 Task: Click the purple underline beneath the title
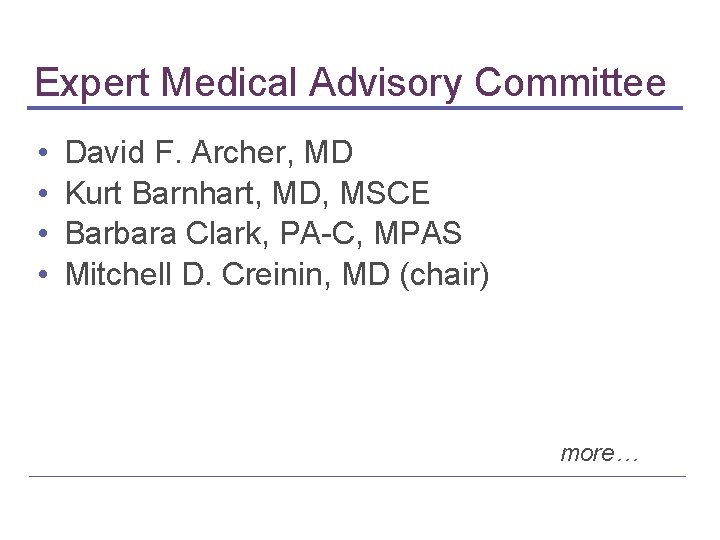[355, 108]
